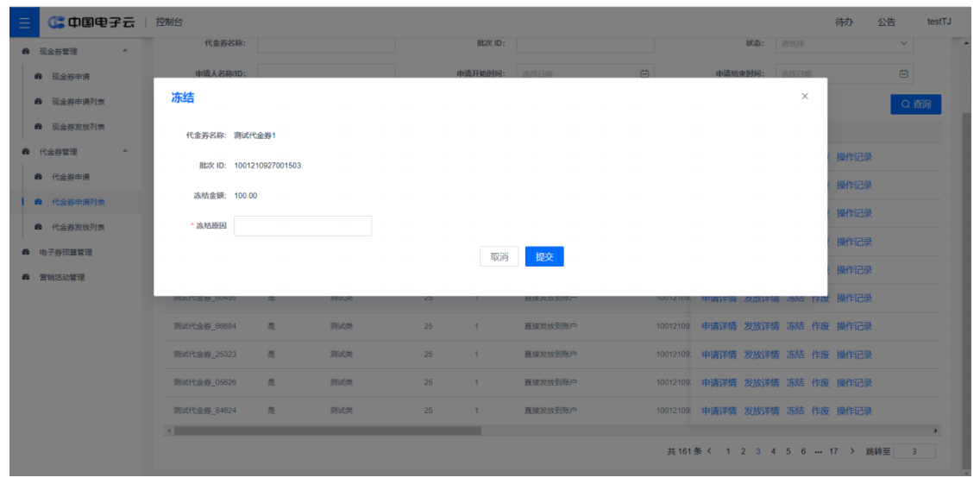Select 营销活动管理 menu item
The image size is (980, 484).
click(62, 278)
